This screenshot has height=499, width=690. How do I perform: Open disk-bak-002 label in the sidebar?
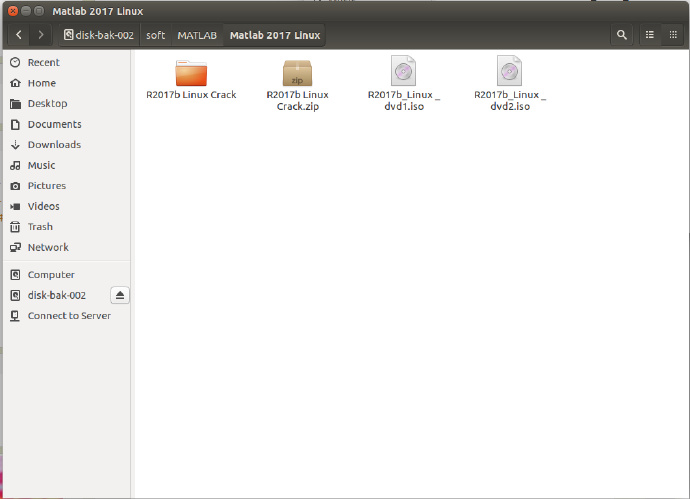click(57, 295)
